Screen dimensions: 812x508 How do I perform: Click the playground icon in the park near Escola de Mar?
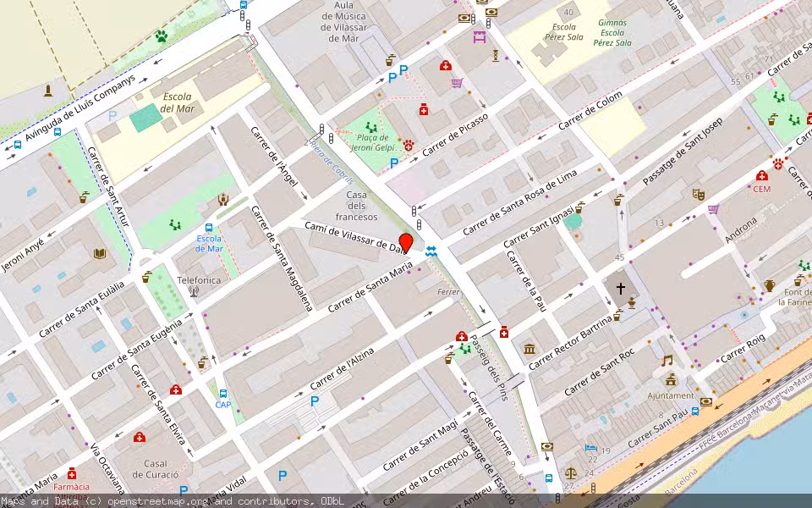pyautogui.click(x=174, y=224)
